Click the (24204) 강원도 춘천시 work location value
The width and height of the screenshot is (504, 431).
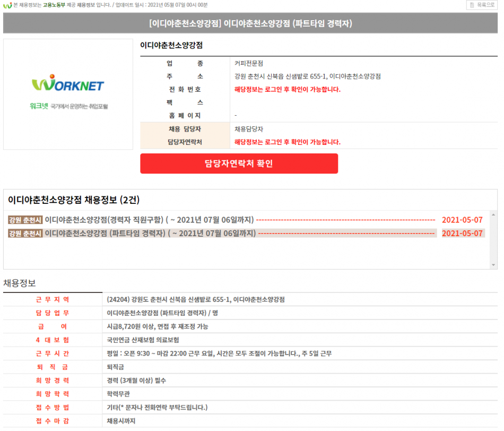[x=196, y=300]
